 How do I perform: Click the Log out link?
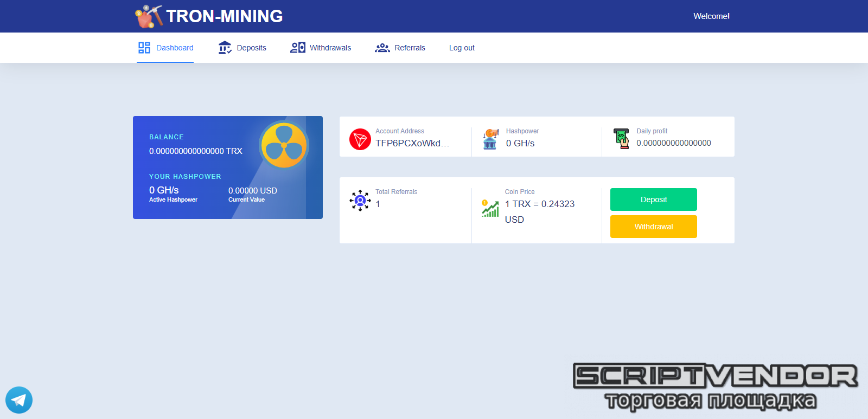click(462, 48)
